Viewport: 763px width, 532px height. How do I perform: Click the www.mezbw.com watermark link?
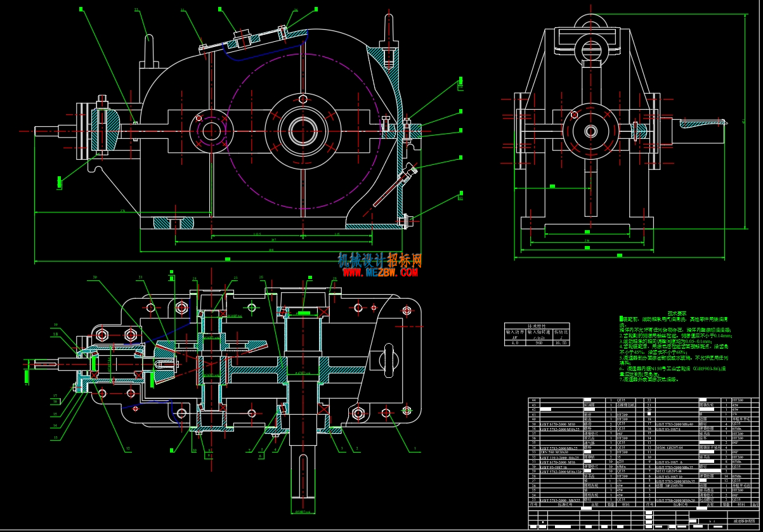[x=381, y=273]
